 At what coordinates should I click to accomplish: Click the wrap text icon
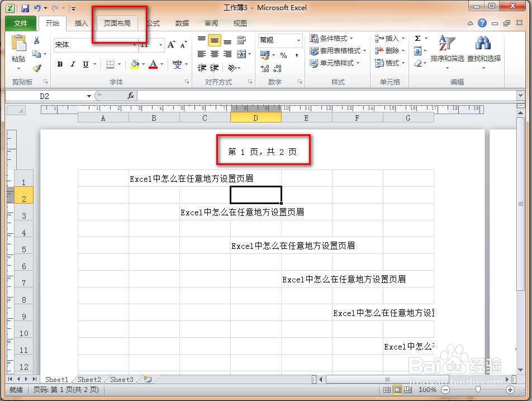241,40
